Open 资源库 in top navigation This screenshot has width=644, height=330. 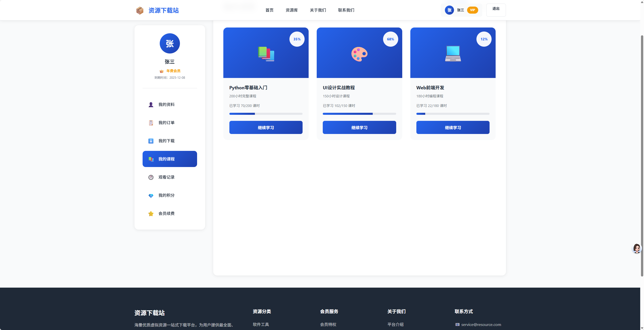tap(291, 10)
